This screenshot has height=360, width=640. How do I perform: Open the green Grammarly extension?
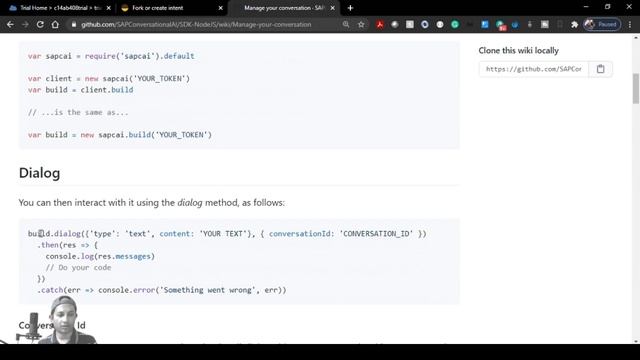455,24
